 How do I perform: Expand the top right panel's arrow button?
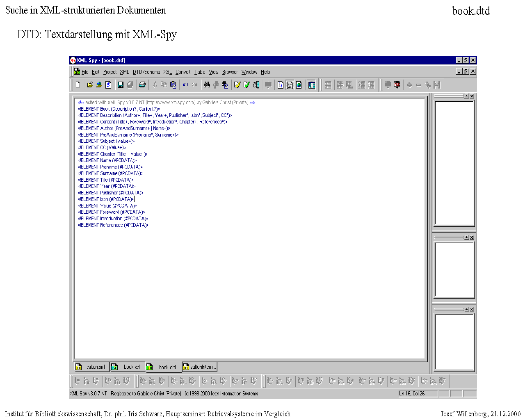(466, 96)
